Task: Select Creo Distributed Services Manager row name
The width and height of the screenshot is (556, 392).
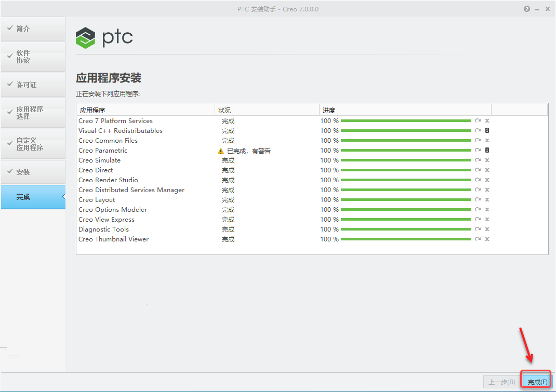Action: tap(131, 190)
